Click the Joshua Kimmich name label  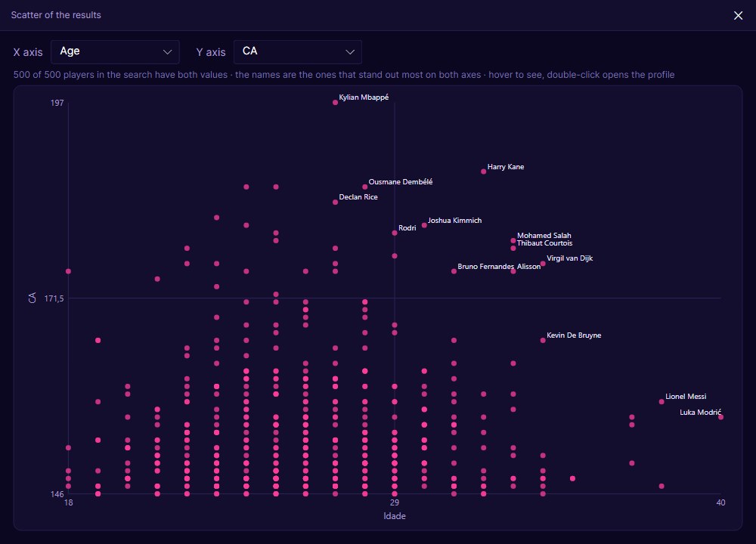click(454, 220)
